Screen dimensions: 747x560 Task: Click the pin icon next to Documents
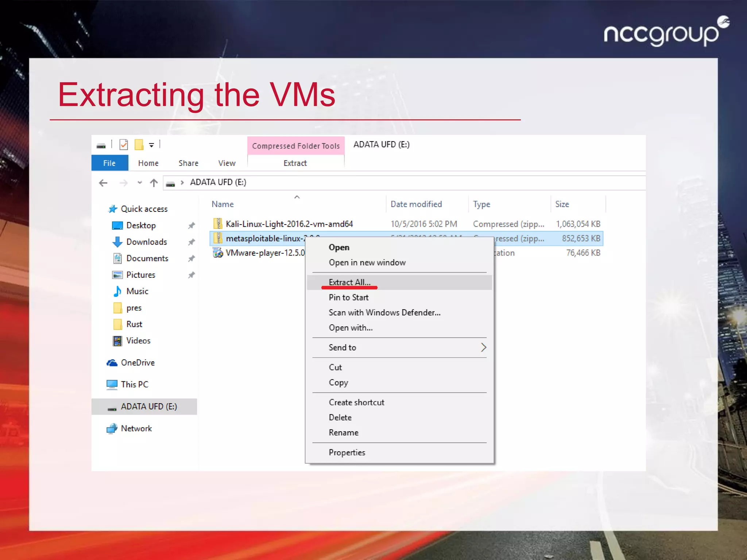pyautogui.click(x=191, y=258)
